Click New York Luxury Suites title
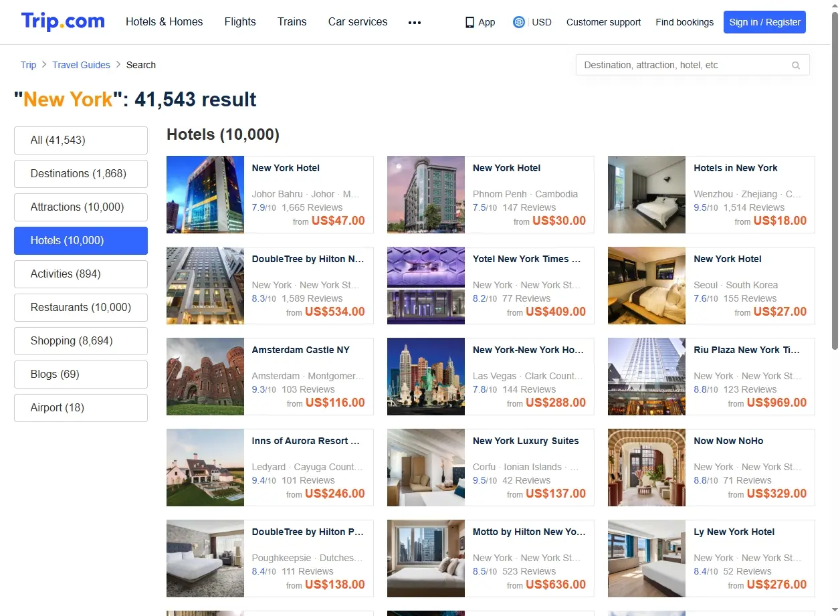The width and height of the screenshot is (840, 616). 526,441
